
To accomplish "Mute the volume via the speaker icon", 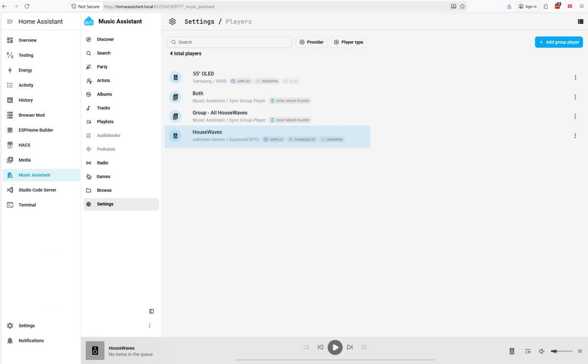I will 541,351.
